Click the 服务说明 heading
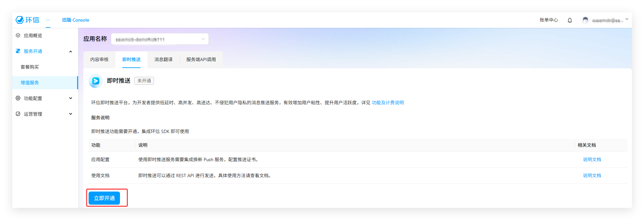The image size is (644, 220). (x=100, y=118)
